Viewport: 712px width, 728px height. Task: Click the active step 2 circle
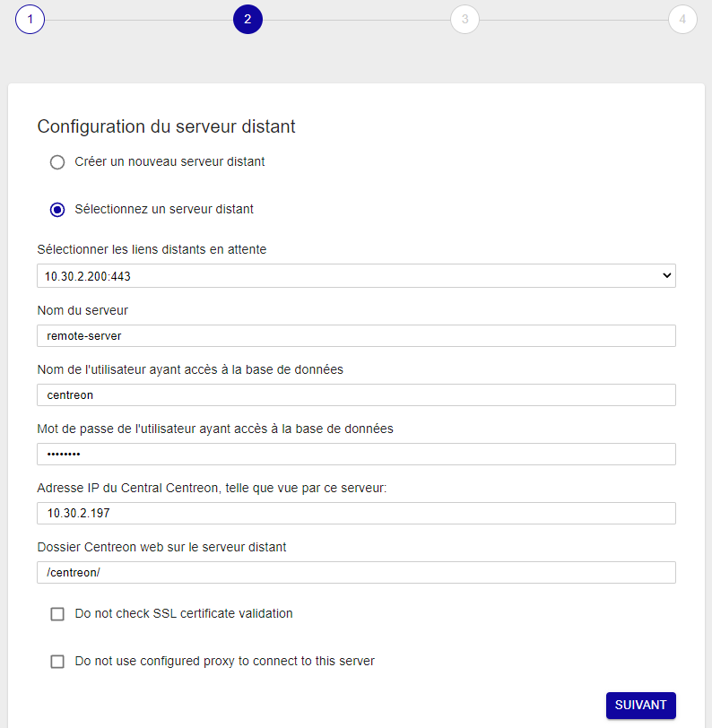pos(247,19)
